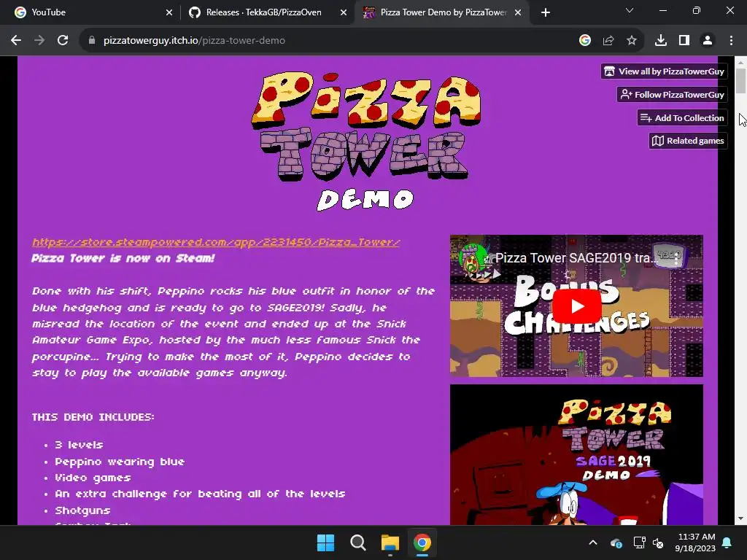Click the YouTube channel avatar on video
This screenshot has width=747, height=560.
472,257
